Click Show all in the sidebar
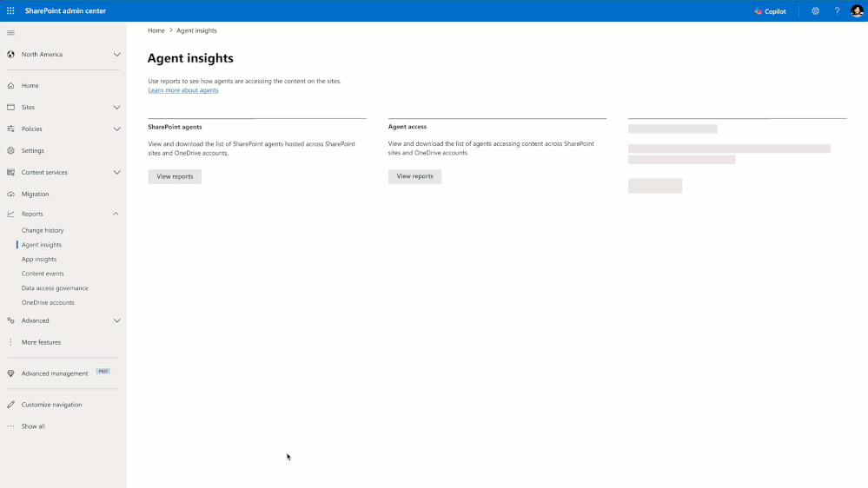 (33, 426)
